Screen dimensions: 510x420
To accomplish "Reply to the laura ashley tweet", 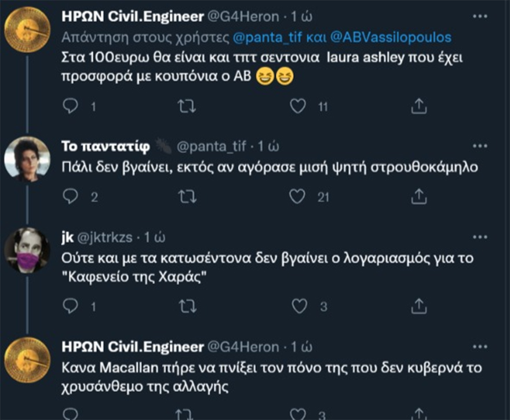I will (x=70, y=106).
